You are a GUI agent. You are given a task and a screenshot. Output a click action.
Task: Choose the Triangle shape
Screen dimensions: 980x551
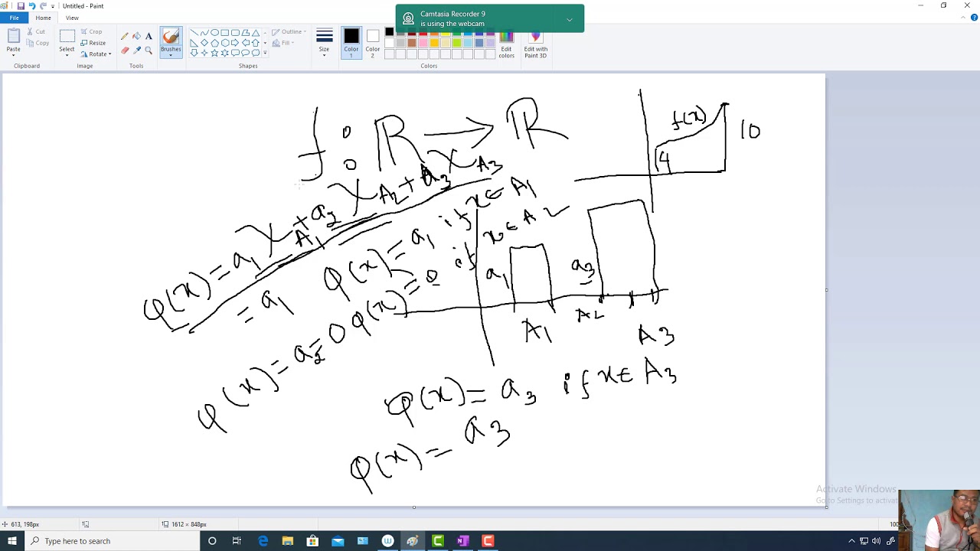point(256,33)
